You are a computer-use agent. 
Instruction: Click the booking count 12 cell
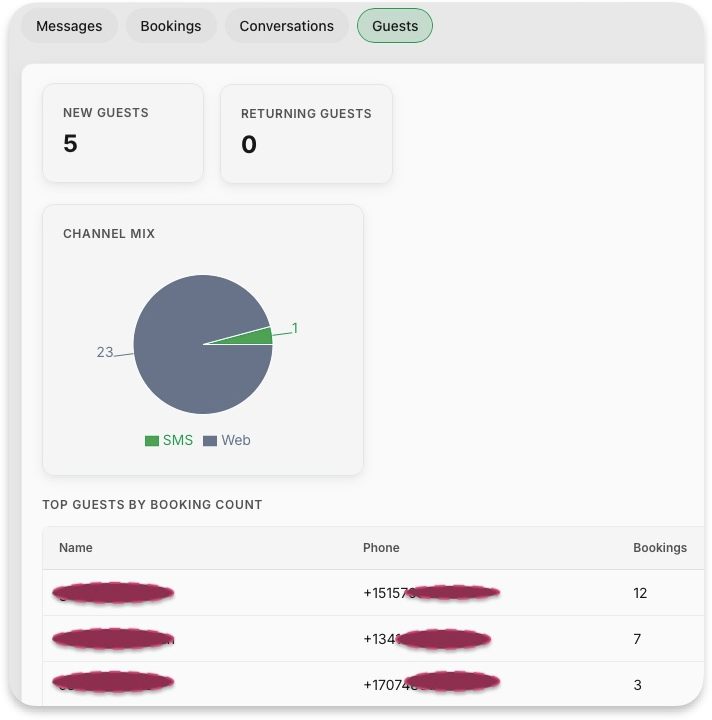[x=640, y=593]
